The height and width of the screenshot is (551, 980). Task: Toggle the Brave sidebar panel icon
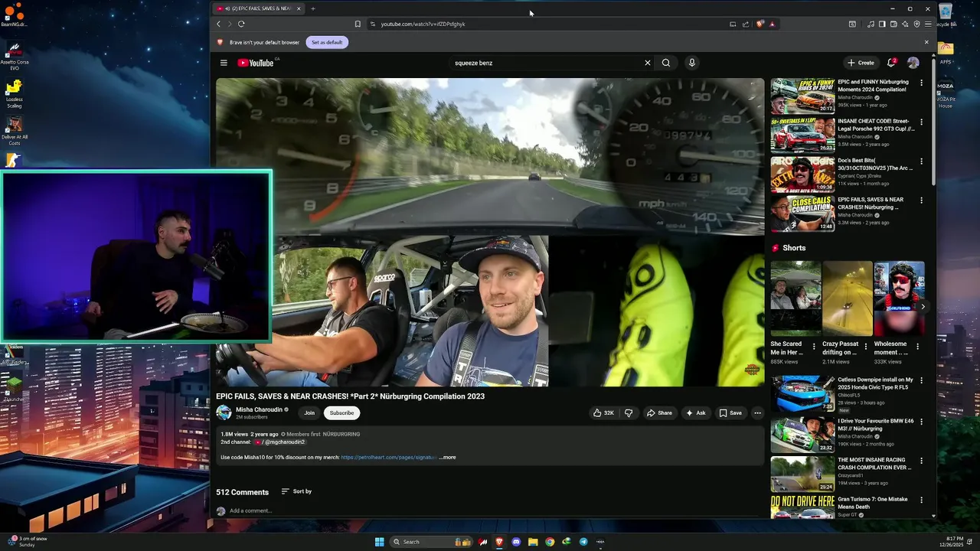(882, 24)
